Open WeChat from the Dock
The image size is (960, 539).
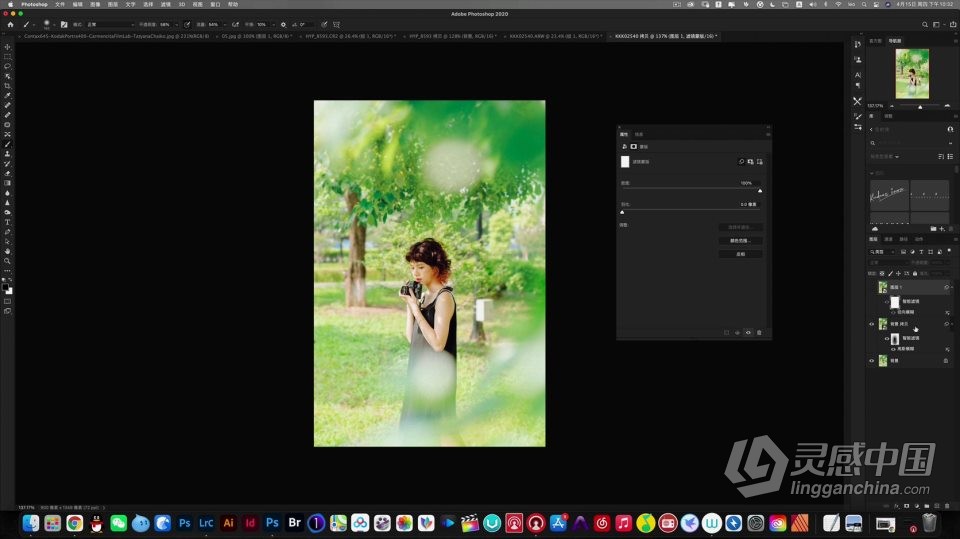click(x=118, y=523)
